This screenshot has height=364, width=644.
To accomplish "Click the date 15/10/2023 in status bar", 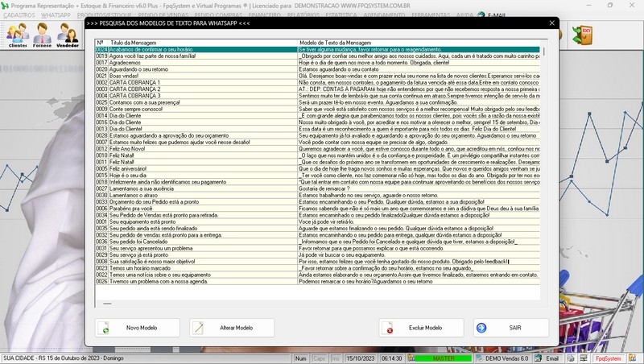I will (360, 358).
